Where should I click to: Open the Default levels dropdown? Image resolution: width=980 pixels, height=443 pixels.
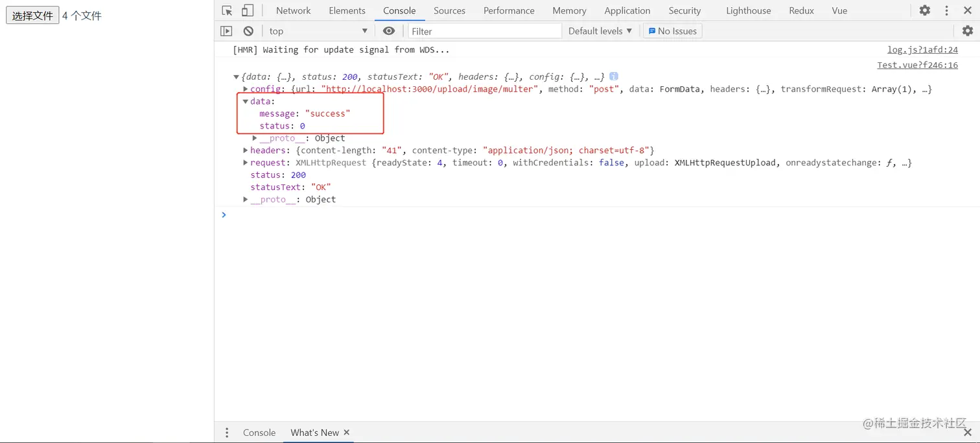(600, 30)
